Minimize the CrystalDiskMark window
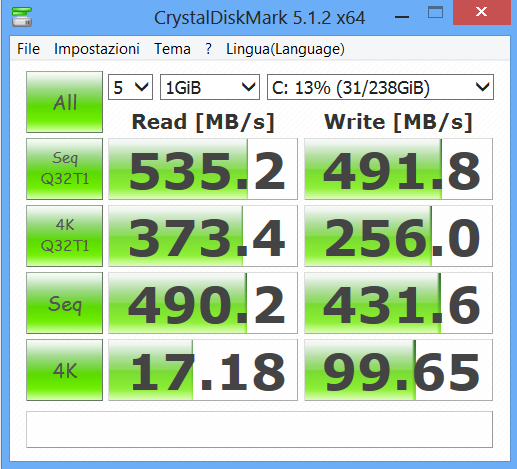 (402, 17)
